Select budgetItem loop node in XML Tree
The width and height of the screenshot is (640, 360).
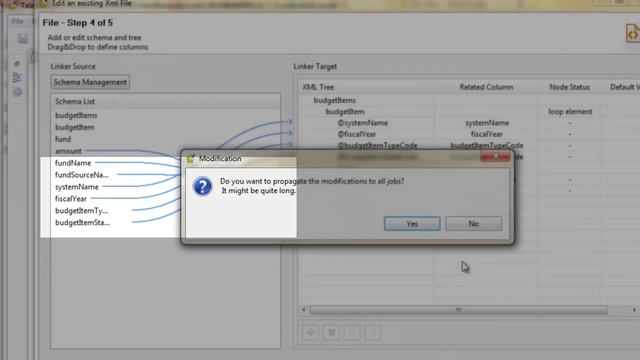[x=345, y=111]
